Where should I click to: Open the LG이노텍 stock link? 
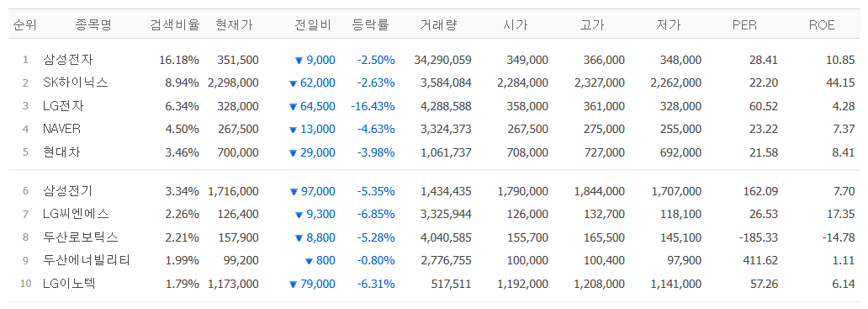69,284
